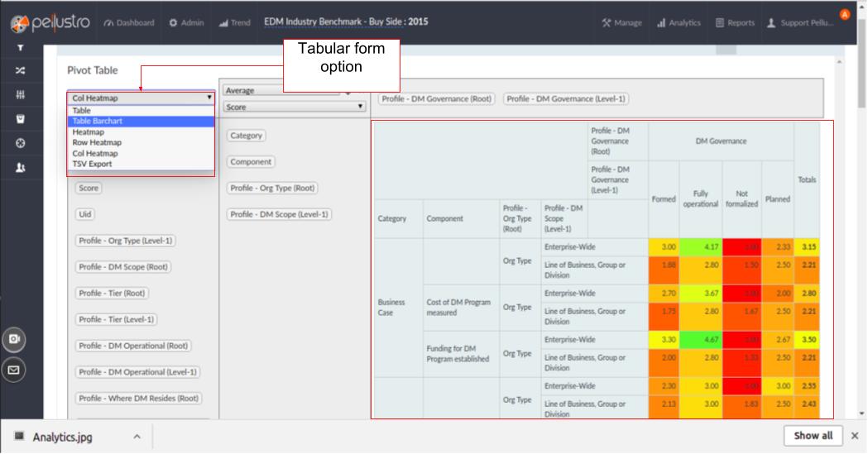868x454 pixels.
Task: Click the orange notification badge
Action: pyautogui.click(x=844, y=15)
